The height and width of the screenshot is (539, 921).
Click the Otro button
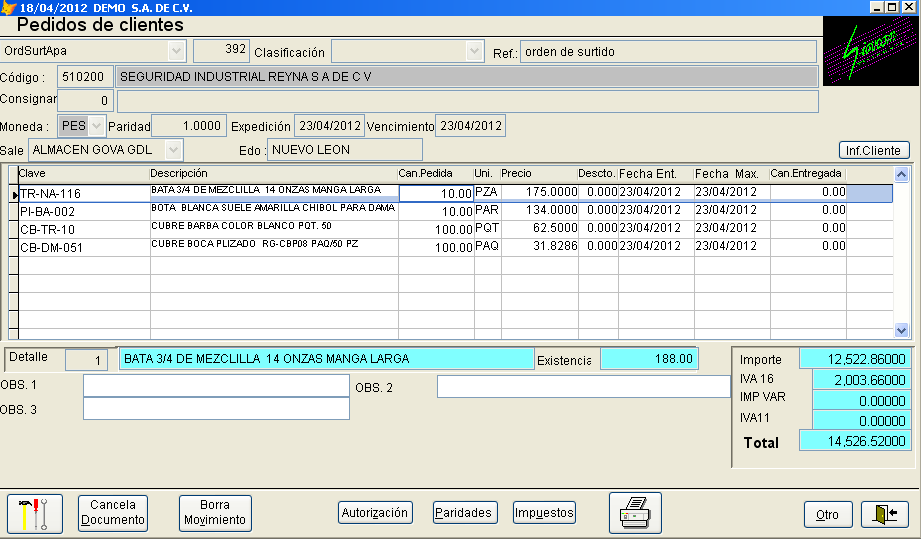tap(828, 514)
